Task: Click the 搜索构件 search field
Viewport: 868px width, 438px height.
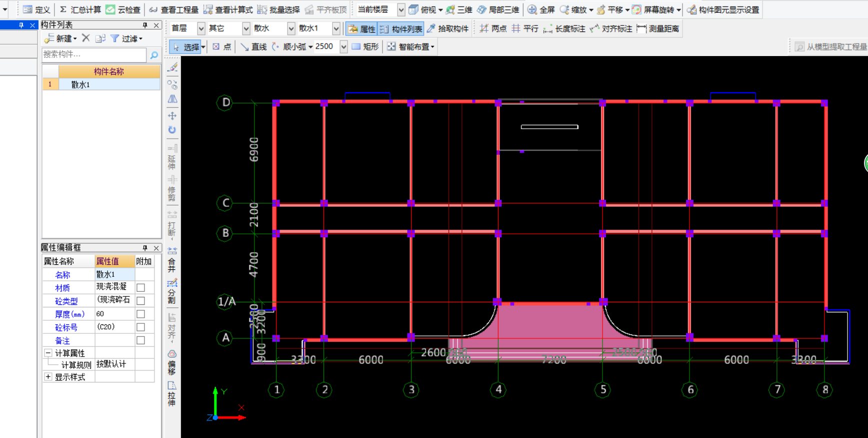Action: [94, 55]
